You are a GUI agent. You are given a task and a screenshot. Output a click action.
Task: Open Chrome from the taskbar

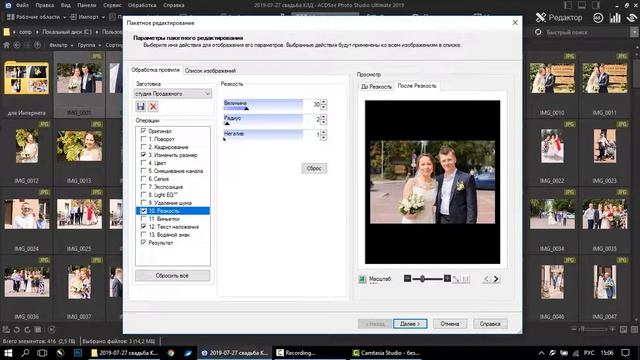tap(171, 353)
